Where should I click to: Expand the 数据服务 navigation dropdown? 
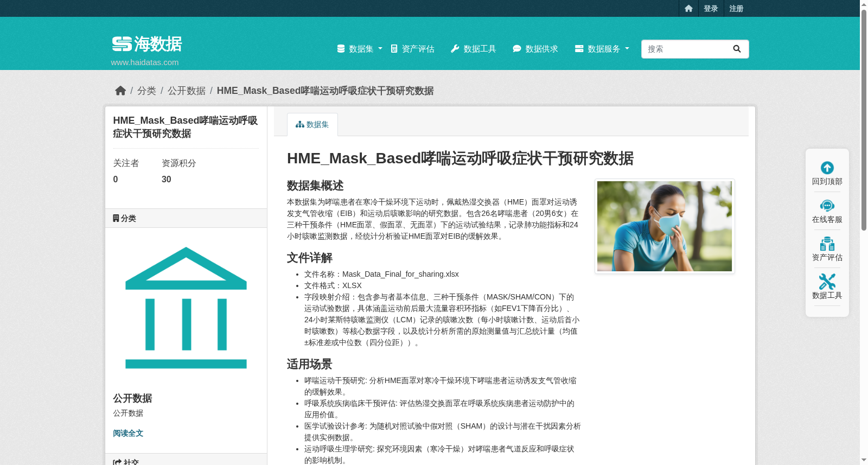pyautogui.click(x=602, y=49)
